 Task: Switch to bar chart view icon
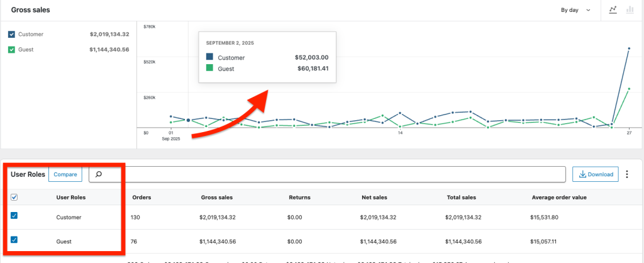(x=629, y=10)
